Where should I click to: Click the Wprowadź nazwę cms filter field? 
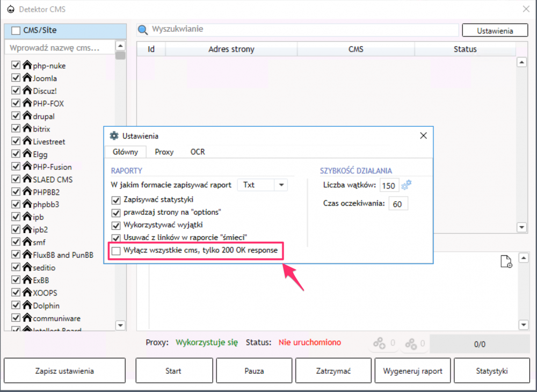pos(60,48)
